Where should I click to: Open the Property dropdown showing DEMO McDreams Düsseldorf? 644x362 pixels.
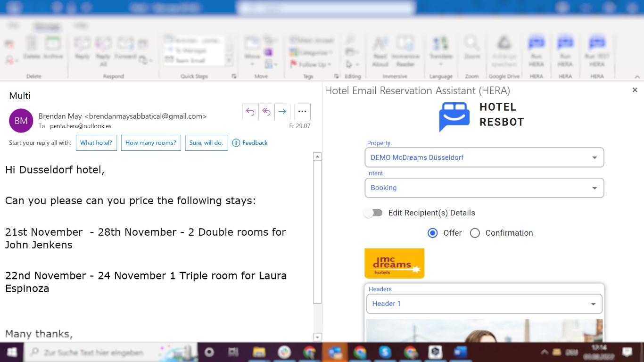click(484, 157)
